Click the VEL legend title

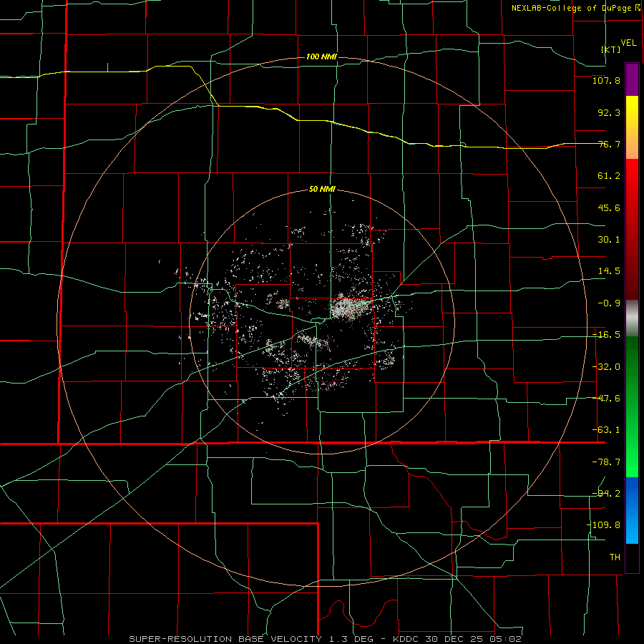pyautogui.click(x=628, y=43)
